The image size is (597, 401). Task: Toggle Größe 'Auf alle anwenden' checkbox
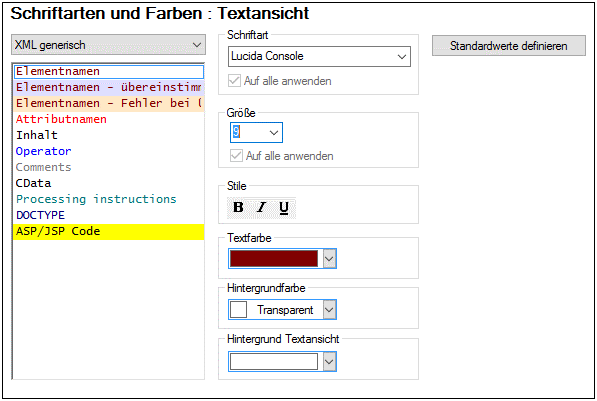pos(236,156)
